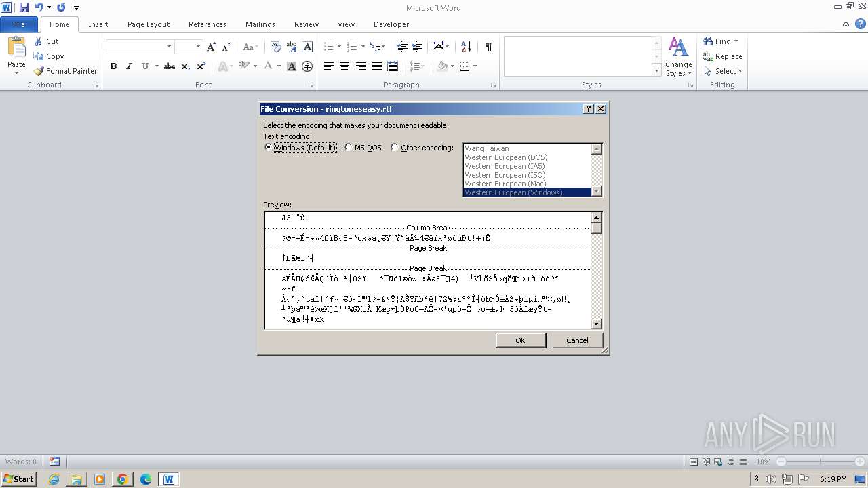The width and height of the screenshot is (868, 488).
Task: Click Decrease Indent icon
Action: point(402,47)
